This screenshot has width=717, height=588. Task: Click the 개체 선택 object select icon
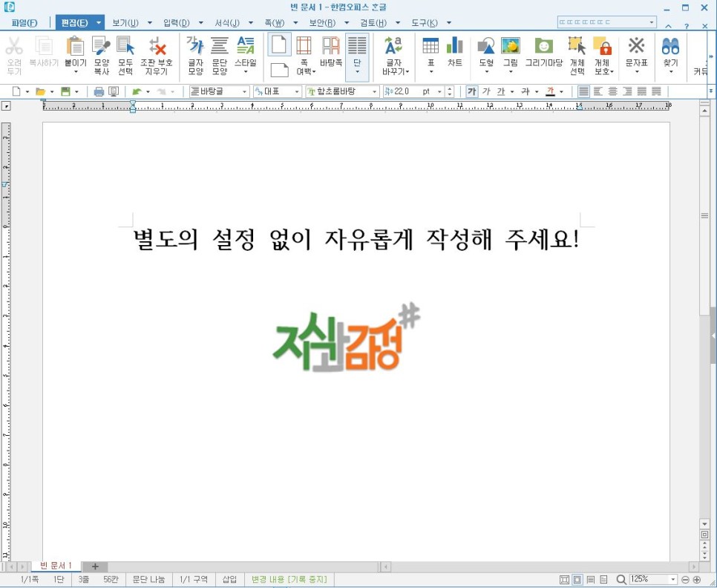pos(577,46)
